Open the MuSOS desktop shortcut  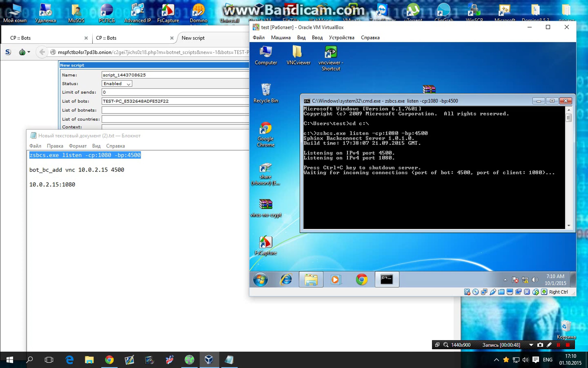click(76, 13)
